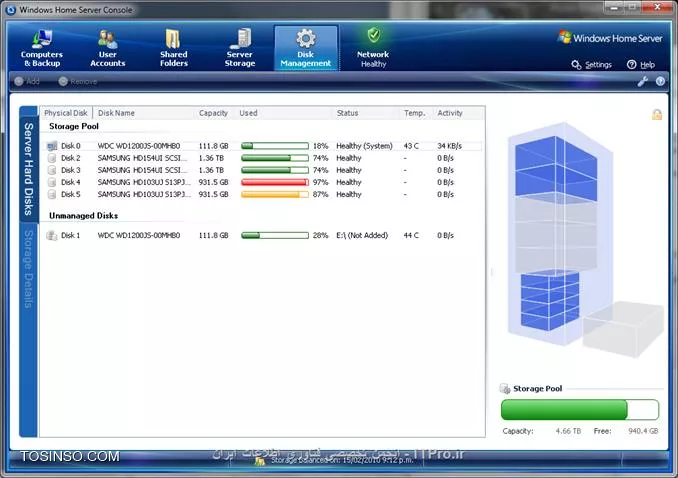Click Disk 4 red 97% usage bar
The width and height of the screenshot is (678, 478).
coord(275,183)
